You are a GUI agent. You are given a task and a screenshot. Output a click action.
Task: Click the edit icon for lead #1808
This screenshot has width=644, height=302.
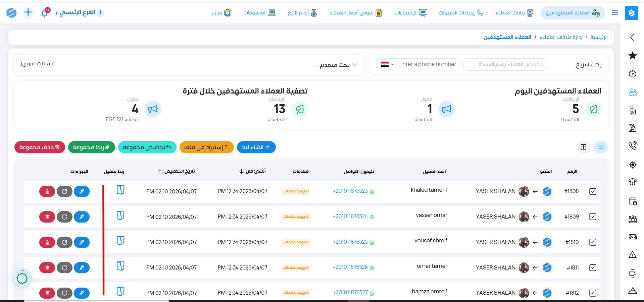click(82, 191)
